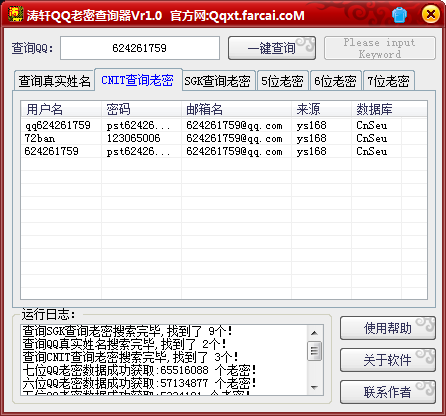Open the 6位老密 tab
This screenshot has height=416, width=446.
[x=335, y=81]
